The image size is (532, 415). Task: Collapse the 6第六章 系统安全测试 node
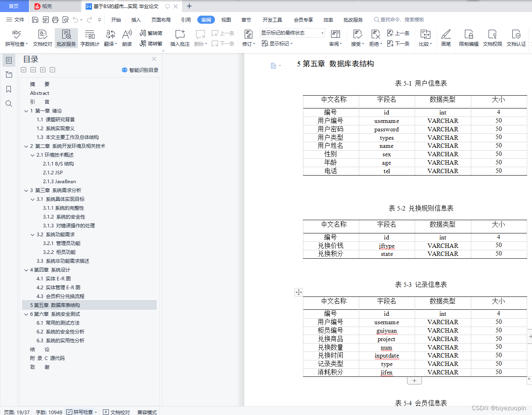[x=26, y=314]
